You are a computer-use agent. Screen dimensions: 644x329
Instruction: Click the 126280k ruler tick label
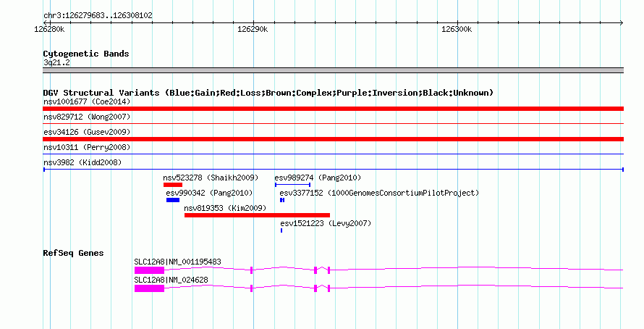[49, 29]
